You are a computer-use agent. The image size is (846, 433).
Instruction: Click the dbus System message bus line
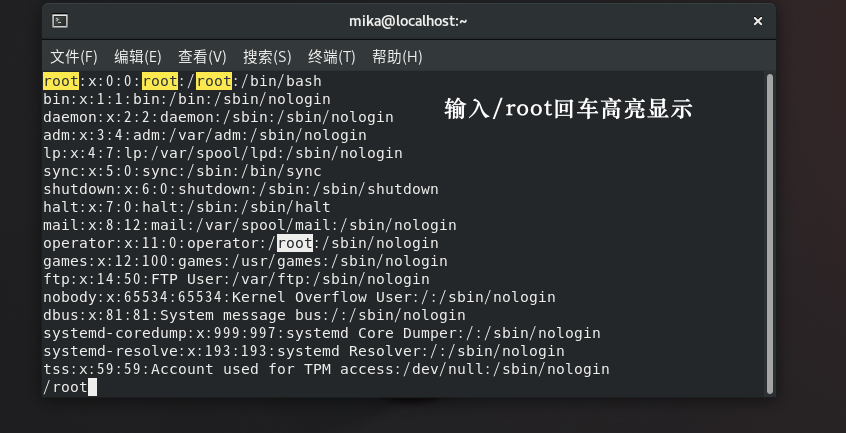click(x=254, y=315)
